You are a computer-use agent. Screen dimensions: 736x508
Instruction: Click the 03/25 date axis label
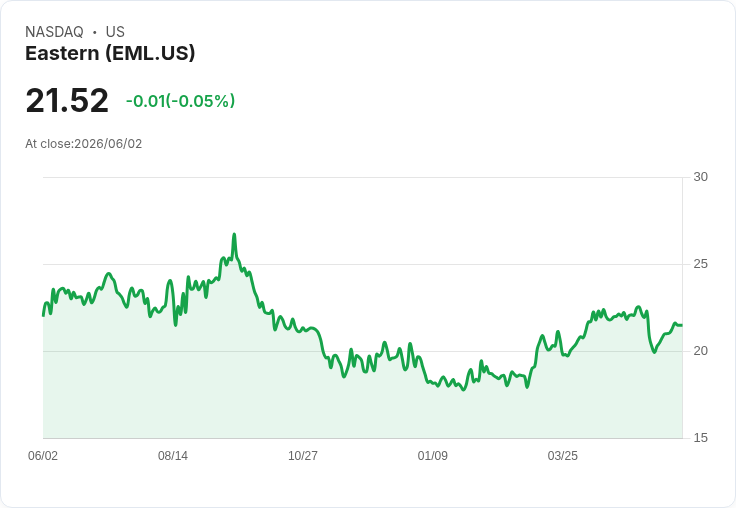coord(563,455)
